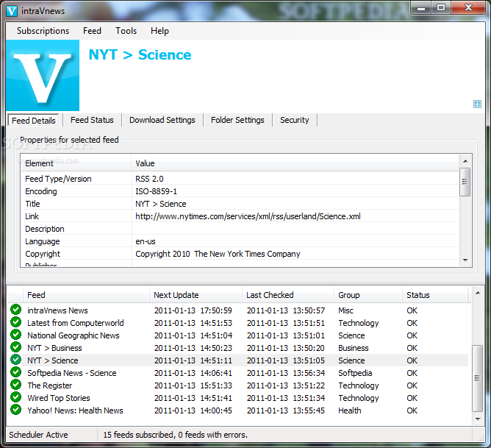
Task: Open the Tools menu
Action: coord(126,31)
